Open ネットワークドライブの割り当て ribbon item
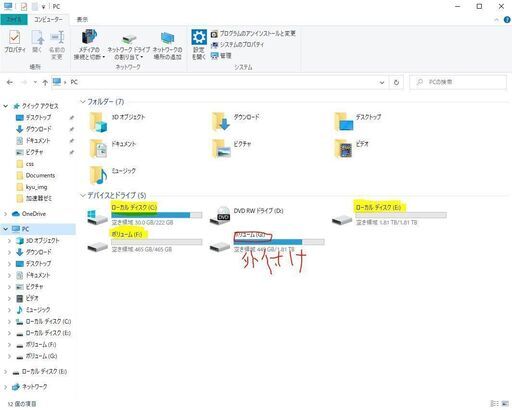 [x=129, y=46]
